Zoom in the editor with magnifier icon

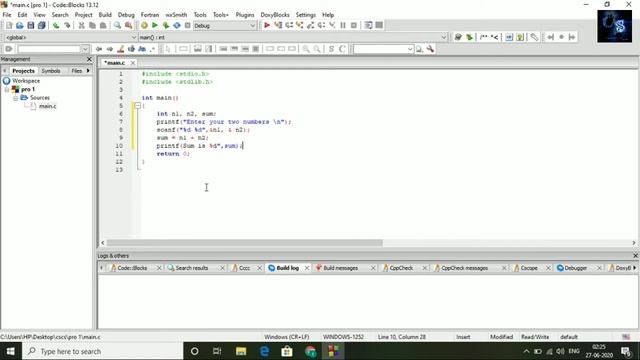click(306, 49)
